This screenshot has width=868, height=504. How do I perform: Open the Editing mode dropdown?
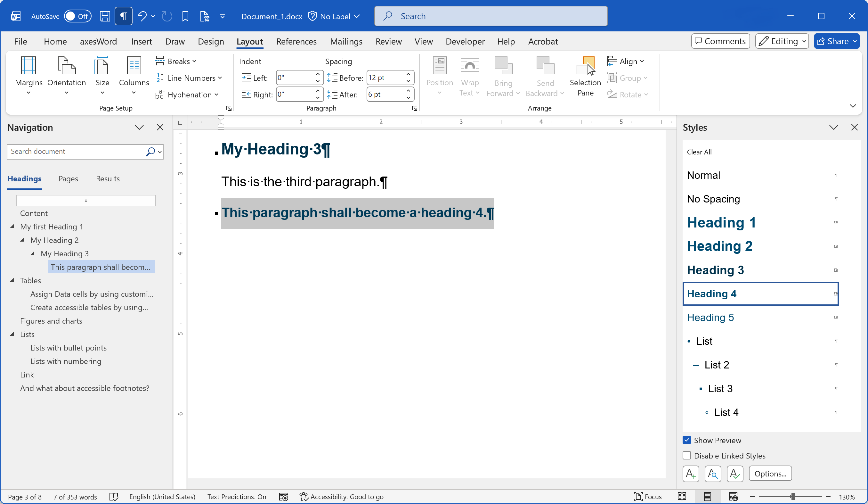tap(782, 41)
